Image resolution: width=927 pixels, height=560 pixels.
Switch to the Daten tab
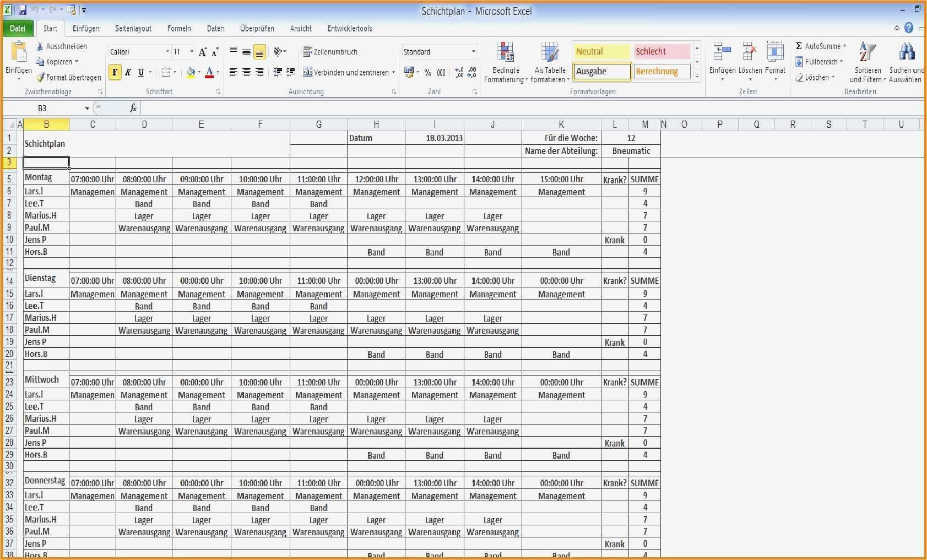[x=216, y=29]
